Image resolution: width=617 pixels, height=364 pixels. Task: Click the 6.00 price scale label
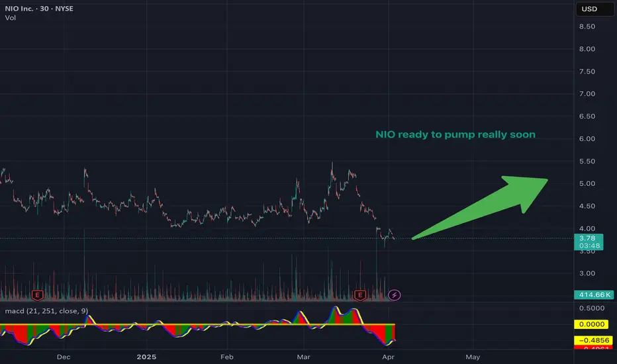(x=587, y=138)
